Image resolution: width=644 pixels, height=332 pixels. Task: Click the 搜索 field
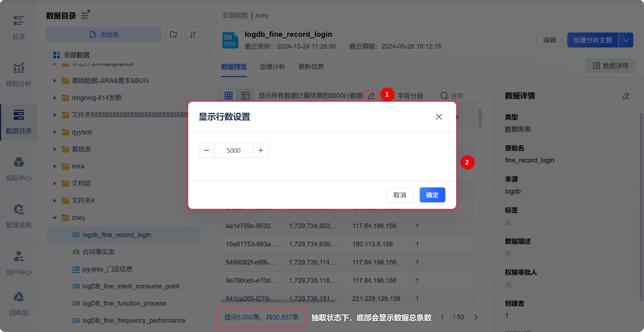(459, 96)
